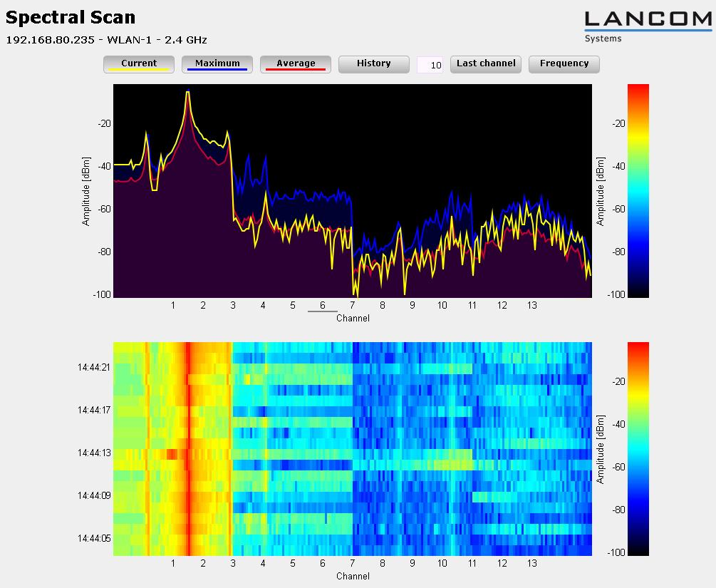Click the Spectral Scan page title

(71, 18)
